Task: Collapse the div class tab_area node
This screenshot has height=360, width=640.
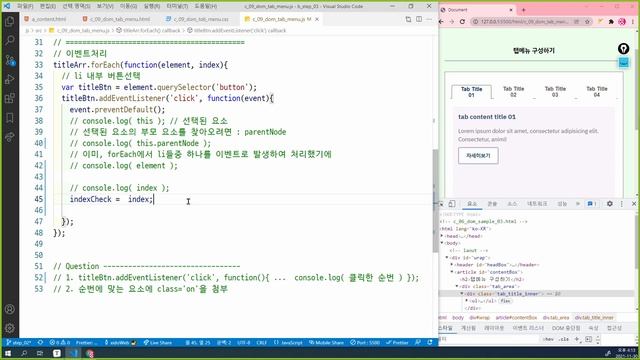Action: pyautogui.click(x=457, y=287)
